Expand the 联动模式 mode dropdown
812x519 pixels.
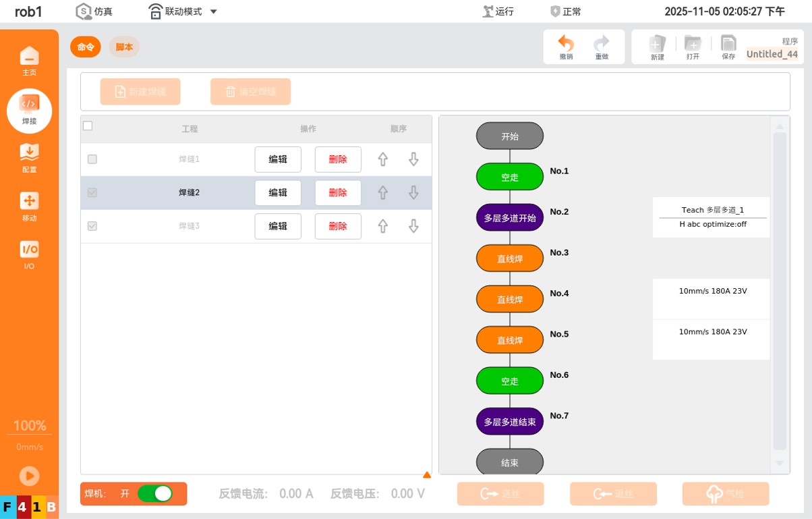click(x=213, y=11)
